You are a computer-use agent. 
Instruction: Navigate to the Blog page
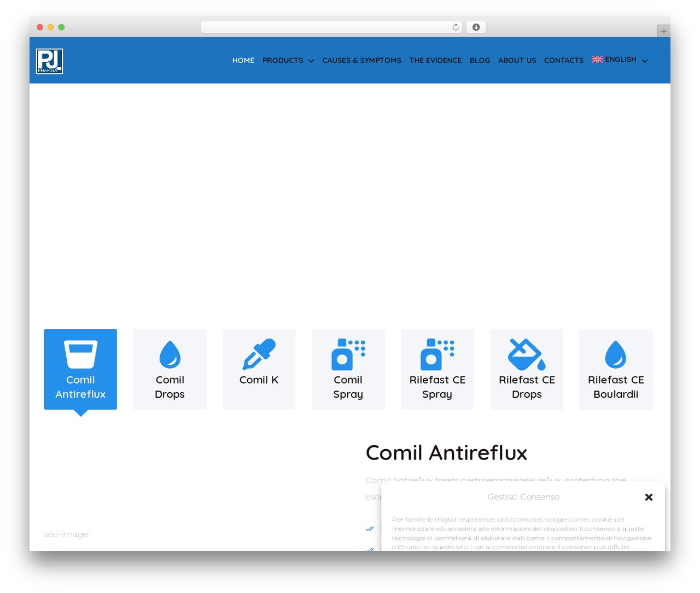(x=480, y=60)
